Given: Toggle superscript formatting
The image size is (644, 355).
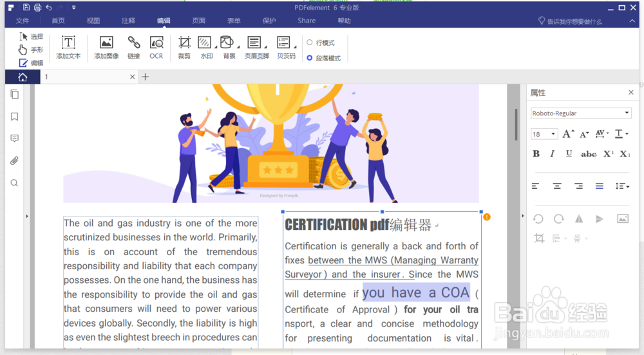Looking at the screenshot, I should (x=609, y=154).
